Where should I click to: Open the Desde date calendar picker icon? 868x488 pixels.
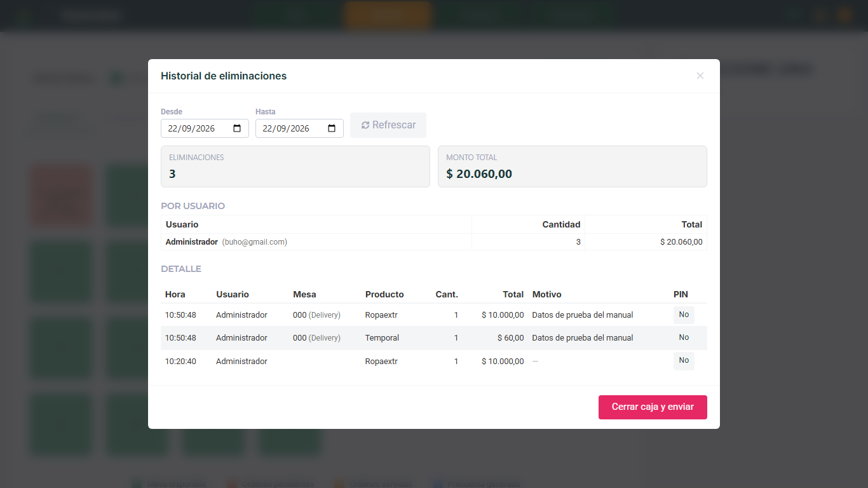click(237, 128)
